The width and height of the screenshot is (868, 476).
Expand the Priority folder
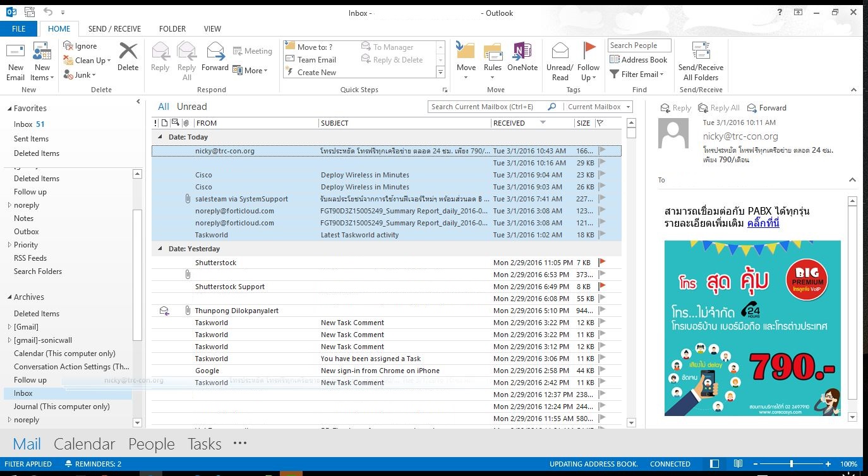(9, 245)
